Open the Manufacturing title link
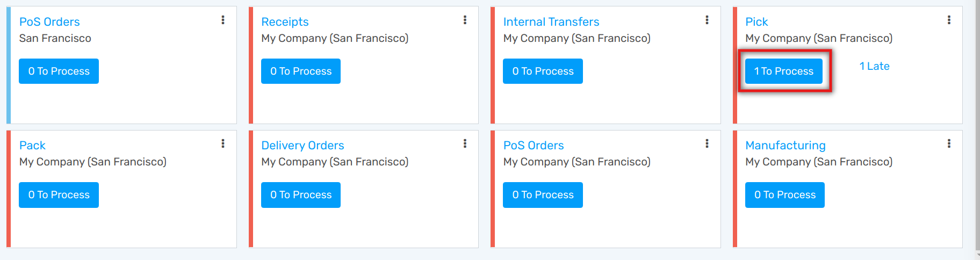Screen dimensions: 980x260 [785, 146]
